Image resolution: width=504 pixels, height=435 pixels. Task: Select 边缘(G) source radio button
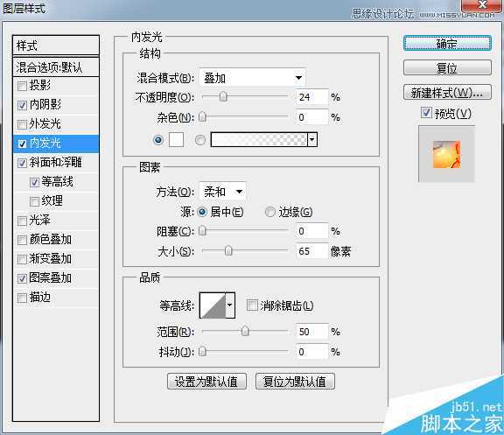[269, 212]
